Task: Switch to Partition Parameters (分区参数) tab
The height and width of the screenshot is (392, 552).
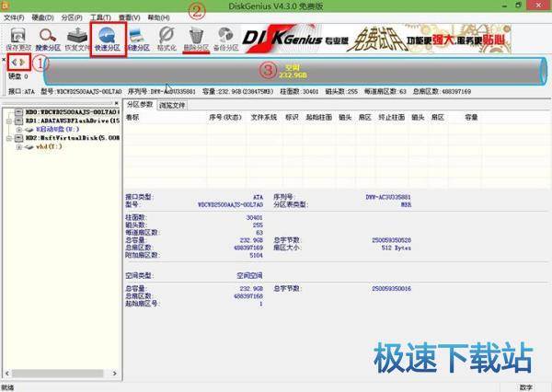Action: (x=140, y=104)
